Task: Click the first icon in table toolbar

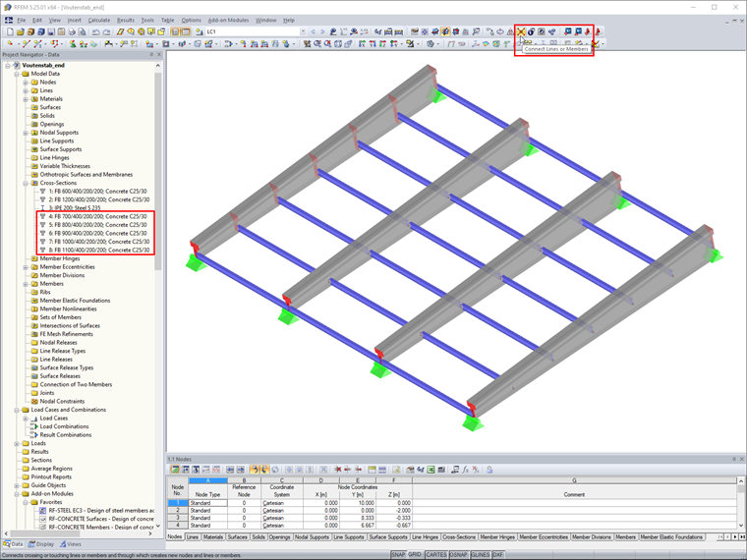Action: (x=175, y=470)
